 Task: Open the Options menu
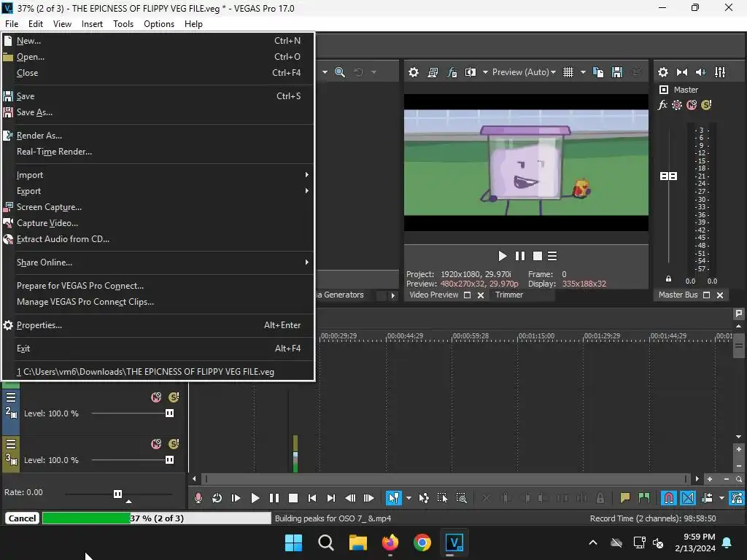pyautogui.click(x=158, y=24)
